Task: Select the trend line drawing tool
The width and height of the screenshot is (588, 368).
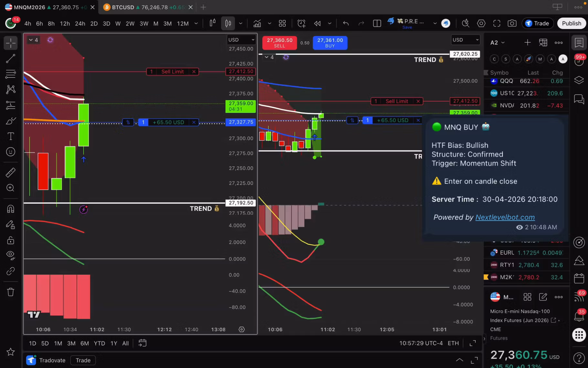Action: pyautogui.click(x=11, y=59)
